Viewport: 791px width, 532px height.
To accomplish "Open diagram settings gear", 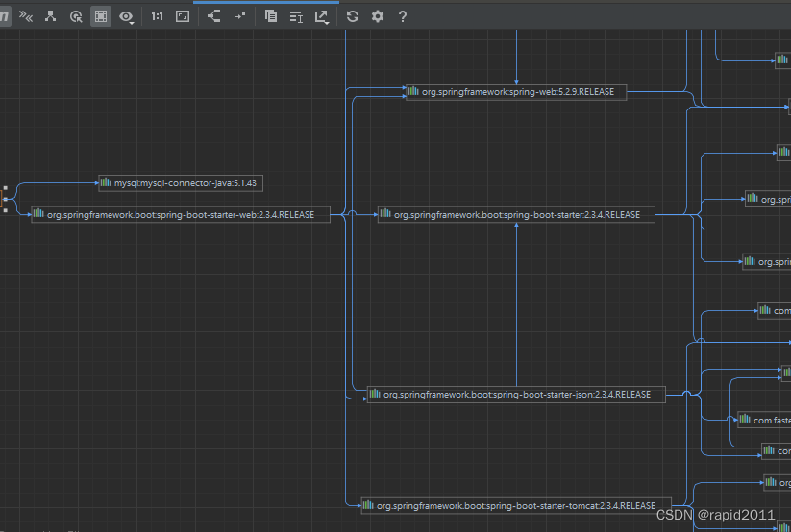I will pyautogui.click(x=378, y=16).
